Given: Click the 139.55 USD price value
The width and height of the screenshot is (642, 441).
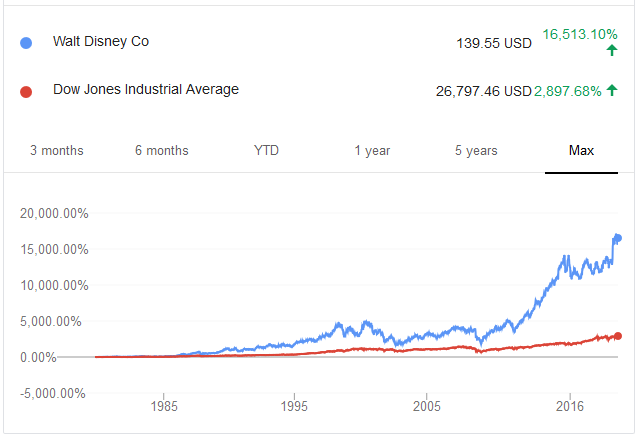Looking at the screenshot, I should pyautogui.click(x=493, y=43).
